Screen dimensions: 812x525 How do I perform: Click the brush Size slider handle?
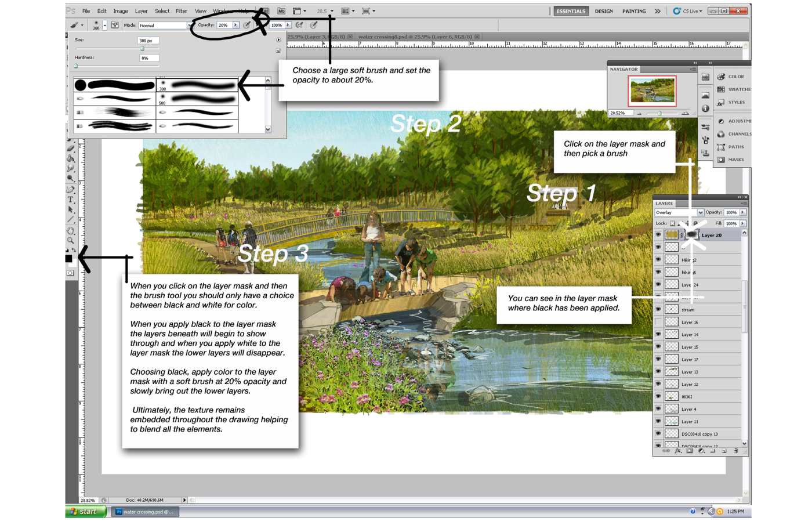pyautogui.click(x=142, y=49)
